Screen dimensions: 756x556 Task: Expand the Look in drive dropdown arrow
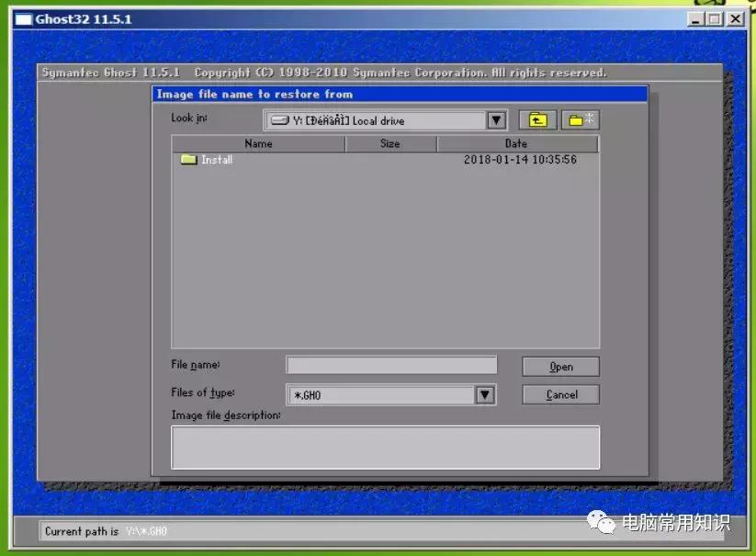496,120
